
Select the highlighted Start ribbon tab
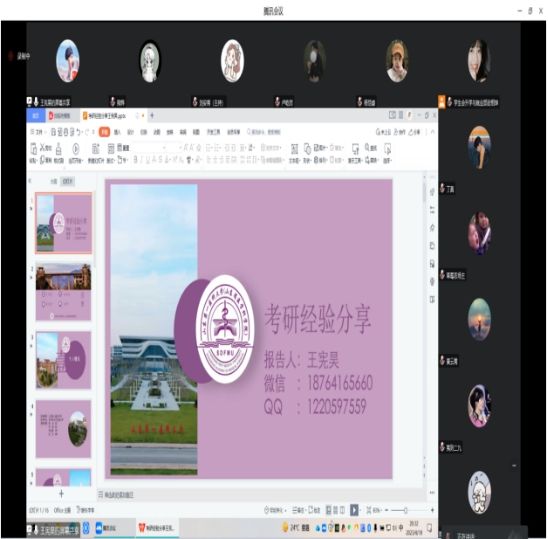coord(104,132)
